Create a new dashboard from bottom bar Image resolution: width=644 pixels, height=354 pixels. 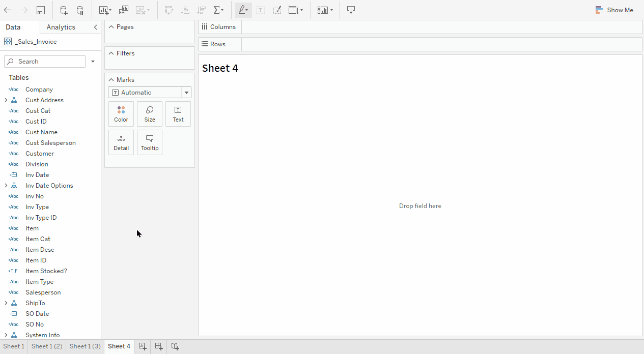click(159, 346)
